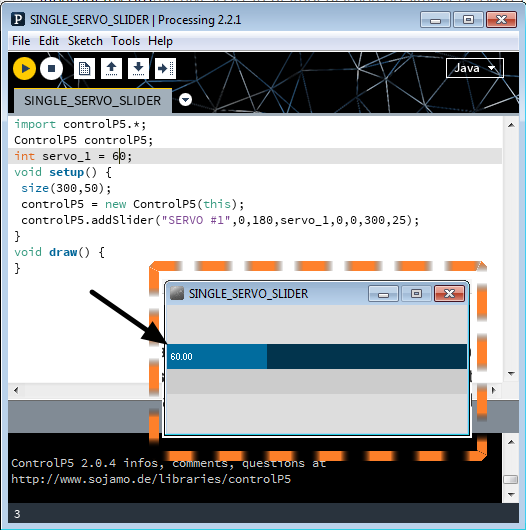Click the console scrollbar down arrow
Image resolution: width=526 pixels, height=530 pixels.
[511, 495]
